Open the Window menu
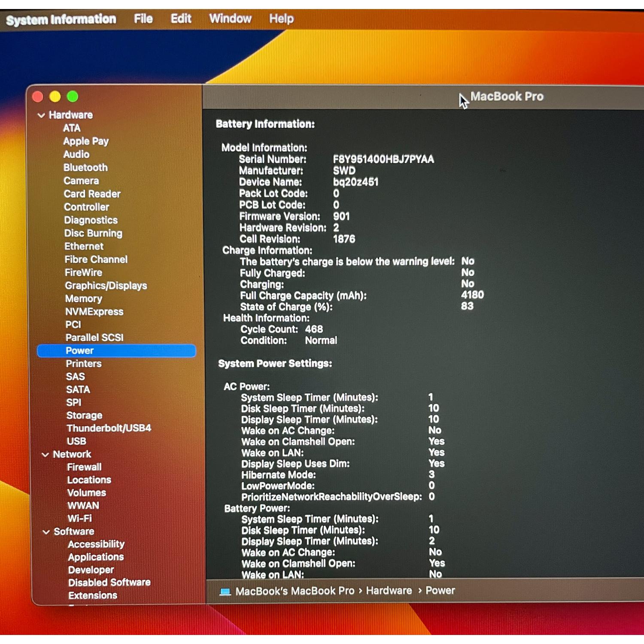Image resolution: width=644 pixels, height=644 pixels. (x=230, y=19)
